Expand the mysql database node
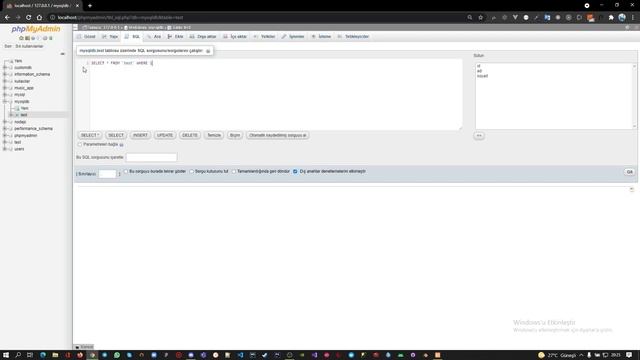The width and height of the screenshot is (640, 360). click(5, 95)
